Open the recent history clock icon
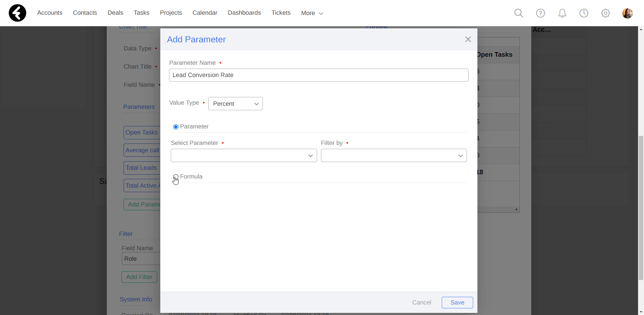This screenshot has width=644, height=315. [584, 13]
